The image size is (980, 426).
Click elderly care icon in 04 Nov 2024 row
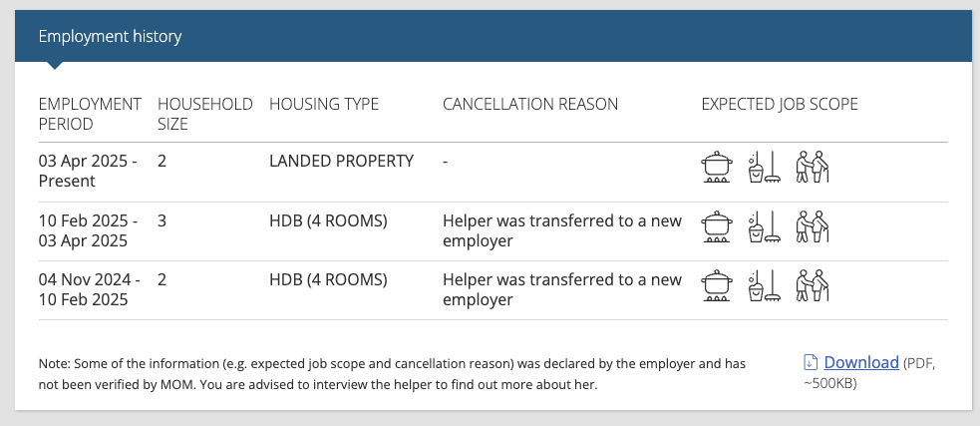pos(812,285)
